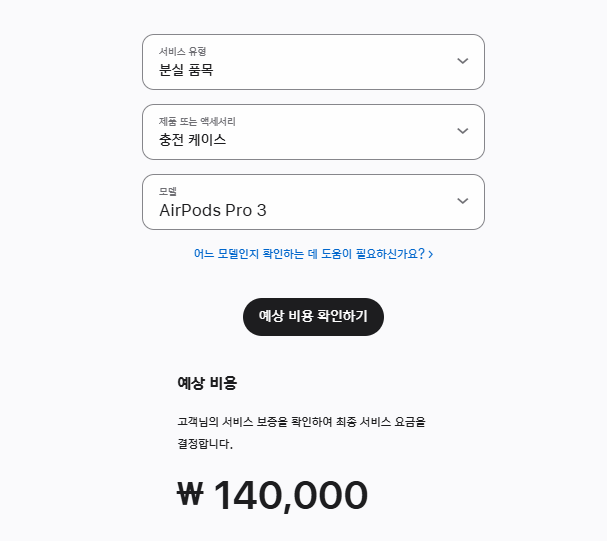This screenshot has height=541, width=607.
Task: Click the 예상 비용 heading
Action: (x=207, y=383)
